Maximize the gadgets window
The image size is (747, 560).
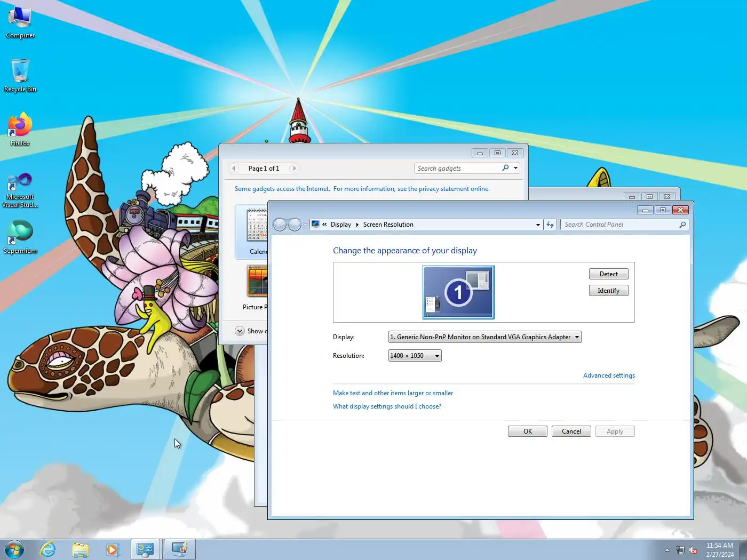click(x=497, y=153)
